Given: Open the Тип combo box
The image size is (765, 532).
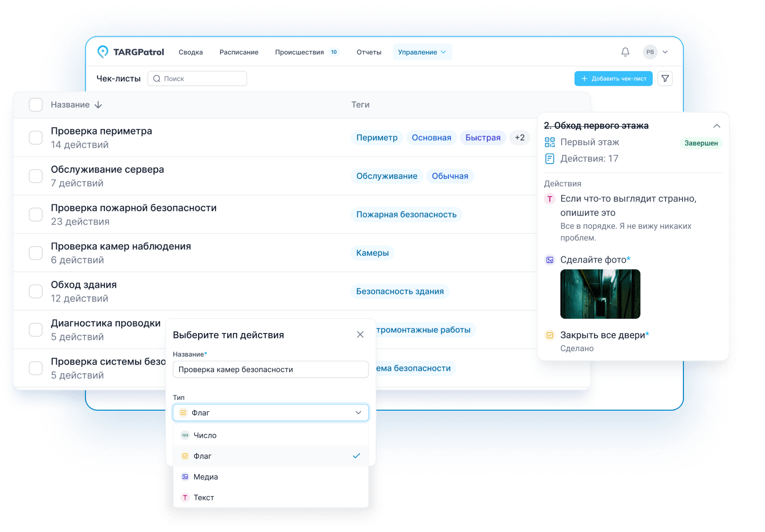Looking at the screenshot, I should tap(271, 413).
